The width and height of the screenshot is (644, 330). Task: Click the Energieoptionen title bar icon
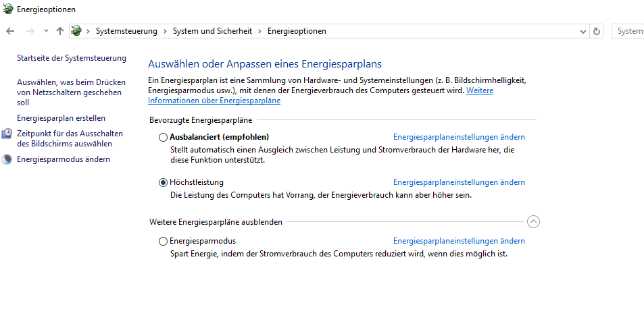tap(8, 9)
